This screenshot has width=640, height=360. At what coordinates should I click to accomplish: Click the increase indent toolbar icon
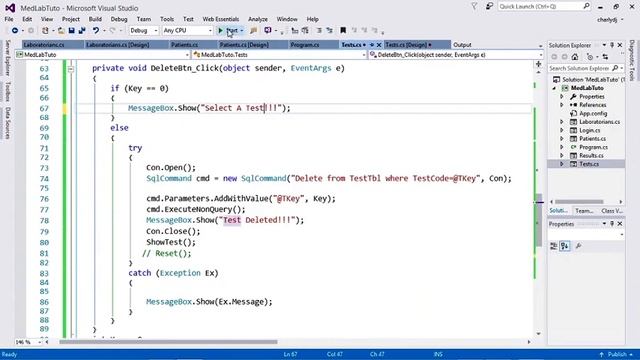coord(329,31)
